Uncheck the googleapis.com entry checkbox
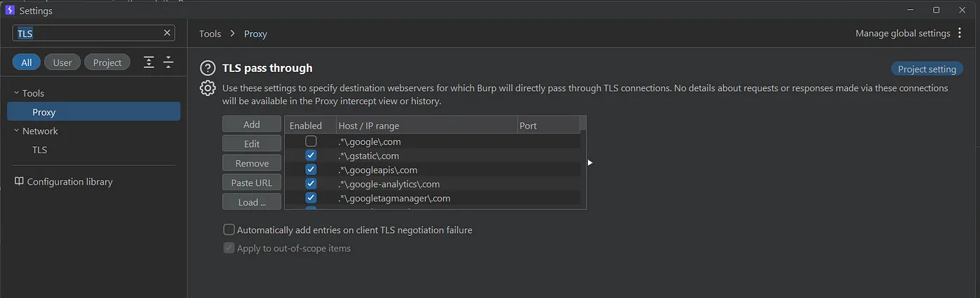This screenshot has height=298, width=980. coord(311,169)
